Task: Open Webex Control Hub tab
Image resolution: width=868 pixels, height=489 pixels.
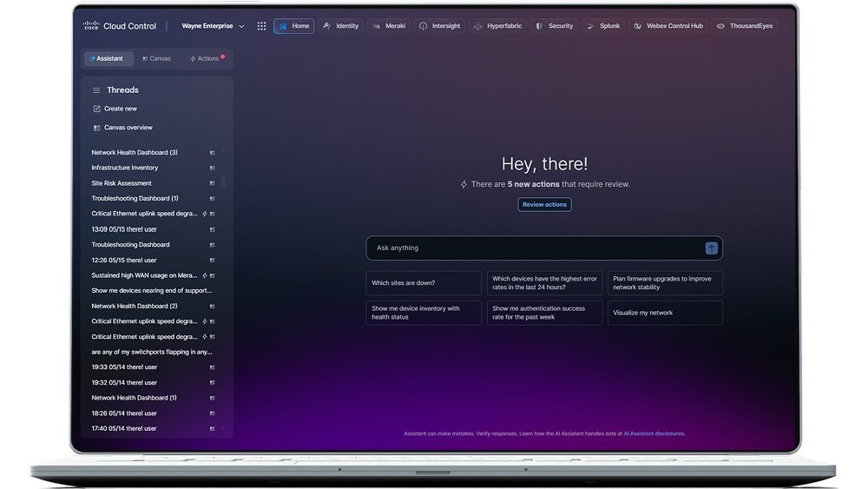Action: pyautogui.click(x=668, y=26)
